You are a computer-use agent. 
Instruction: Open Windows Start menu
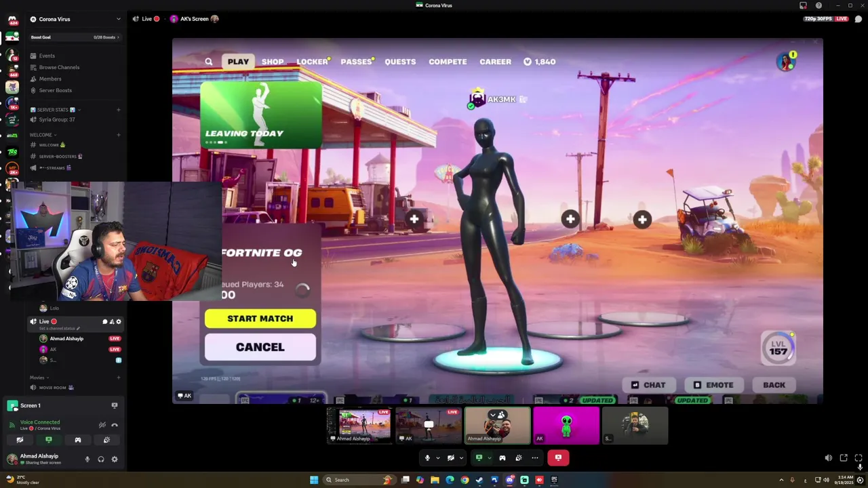click(x=314, y=480)
